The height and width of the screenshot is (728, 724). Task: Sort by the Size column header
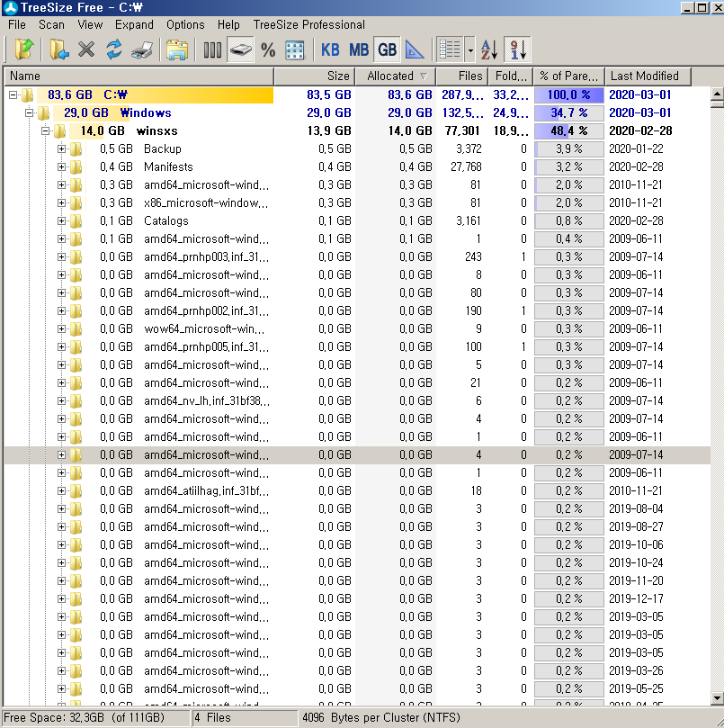coord(315,76)
